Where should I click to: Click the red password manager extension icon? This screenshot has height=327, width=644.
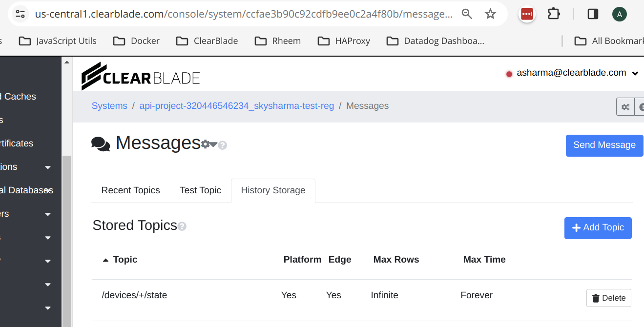pos(527,14)
